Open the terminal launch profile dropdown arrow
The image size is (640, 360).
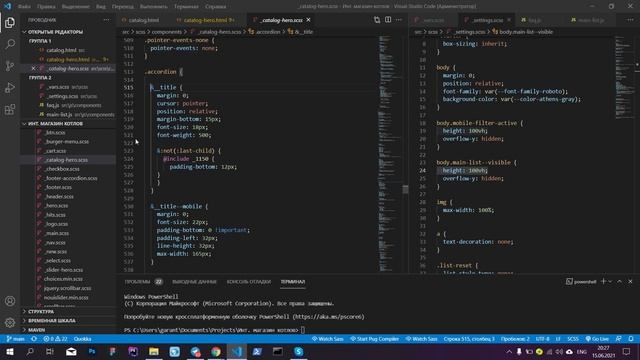pyautogui.click(x=611, y=281)
